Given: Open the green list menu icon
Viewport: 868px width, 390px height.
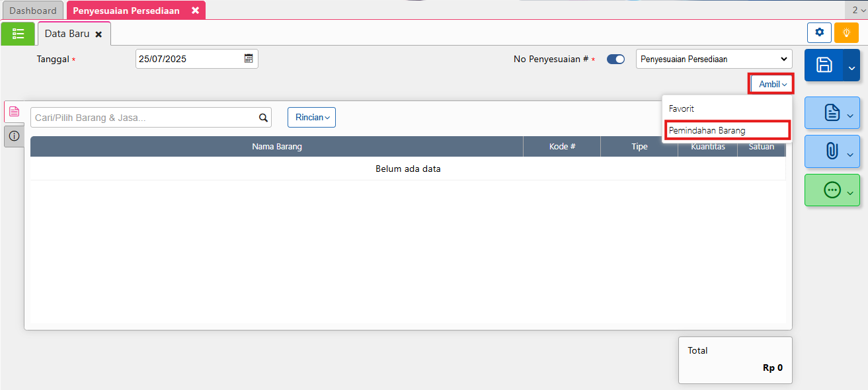Looking at the screenshot, I should tap(18, 34).
